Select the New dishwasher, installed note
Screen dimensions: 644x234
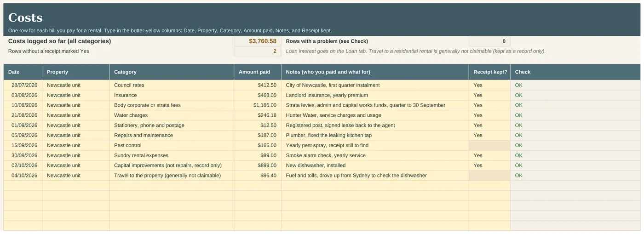tap(375, 166)
